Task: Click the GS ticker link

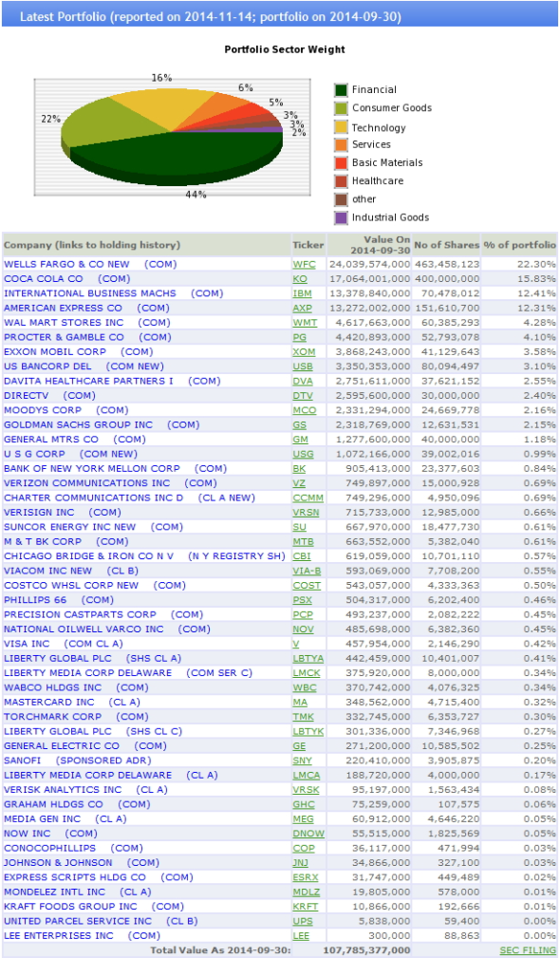Action: click(x=299, y=425)
